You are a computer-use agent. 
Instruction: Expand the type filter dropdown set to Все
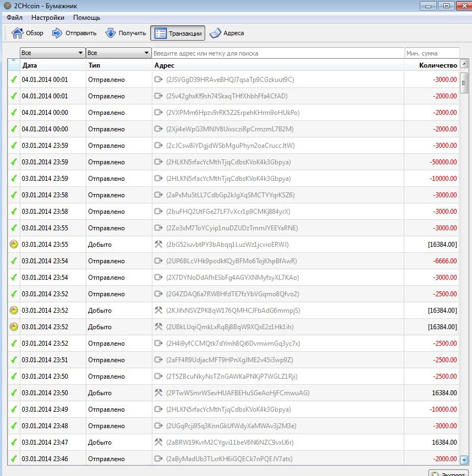pyautogui.click(x=118, y=53)
